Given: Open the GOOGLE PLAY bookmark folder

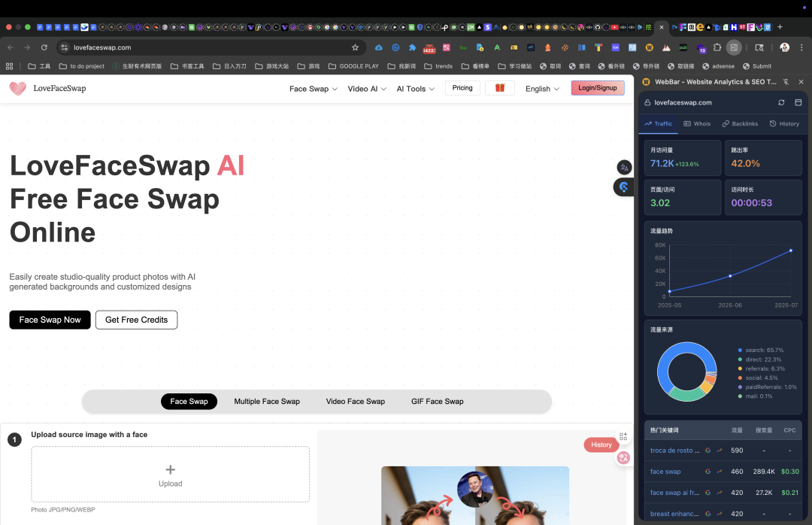Looking at the screenshot, I should pyautogui.click(x=353, y=66).
